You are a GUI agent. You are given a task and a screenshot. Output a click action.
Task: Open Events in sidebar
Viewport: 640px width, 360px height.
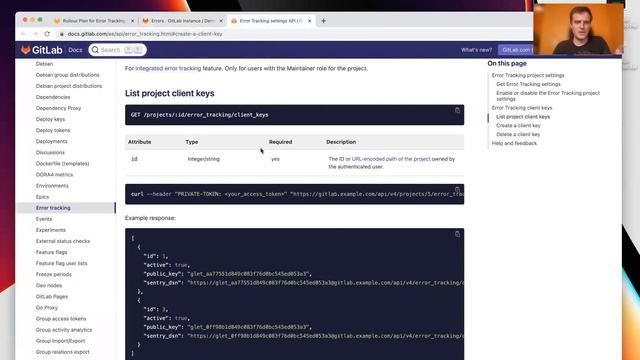(44, 219)
